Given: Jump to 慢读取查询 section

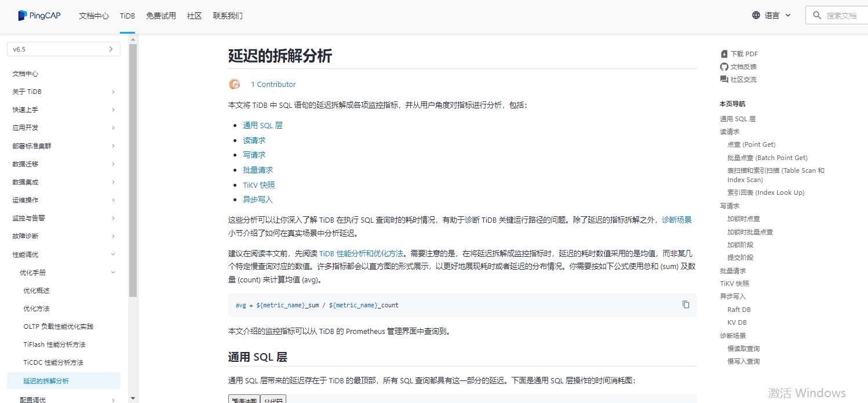Looking at the screenshot, I should 743,348.
